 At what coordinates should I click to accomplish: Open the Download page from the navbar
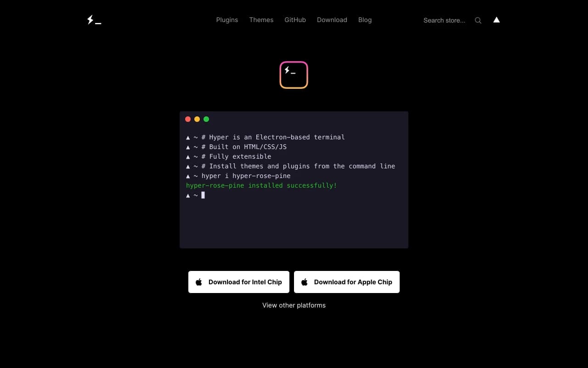(332, 20)
